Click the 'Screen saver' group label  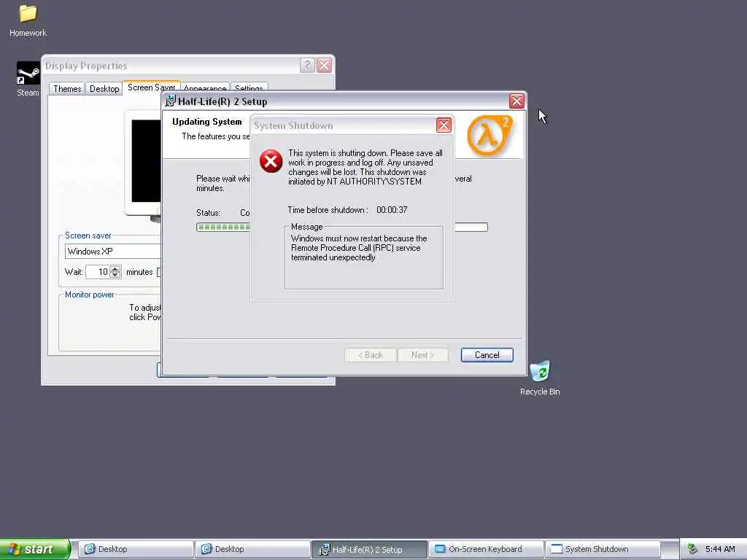88,236
